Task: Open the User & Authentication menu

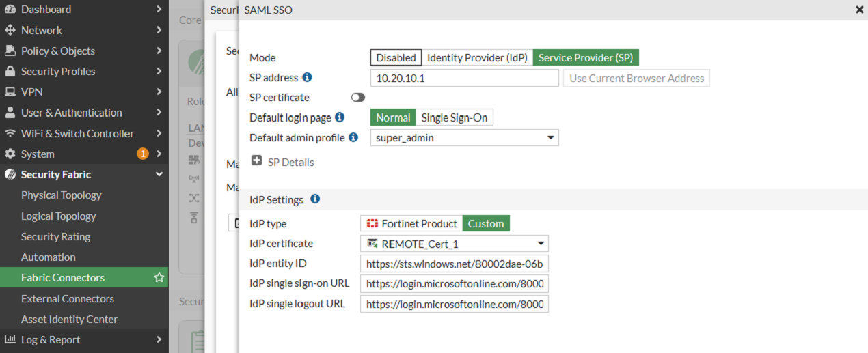Action: (84, 113)
